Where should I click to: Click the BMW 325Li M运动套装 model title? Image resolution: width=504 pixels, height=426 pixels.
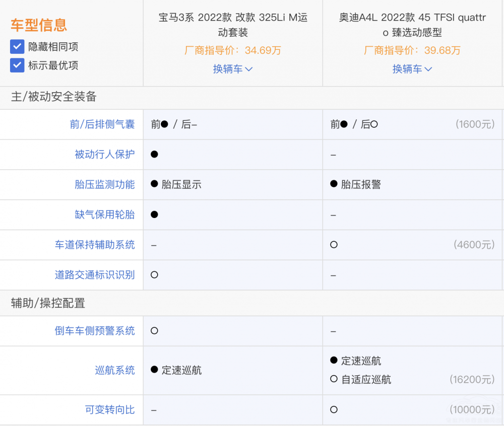click(232, 25)
